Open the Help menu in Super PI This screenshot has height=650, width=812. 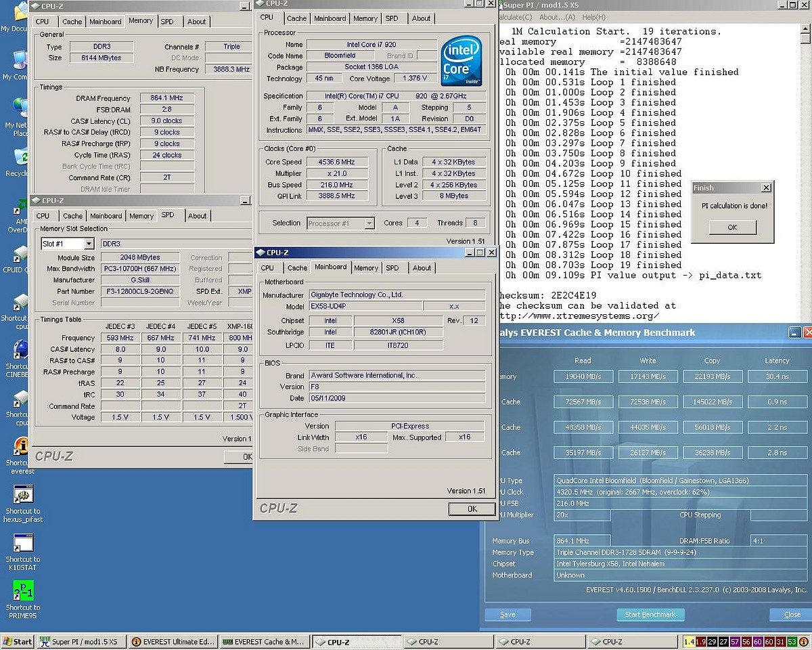[593, 17]
